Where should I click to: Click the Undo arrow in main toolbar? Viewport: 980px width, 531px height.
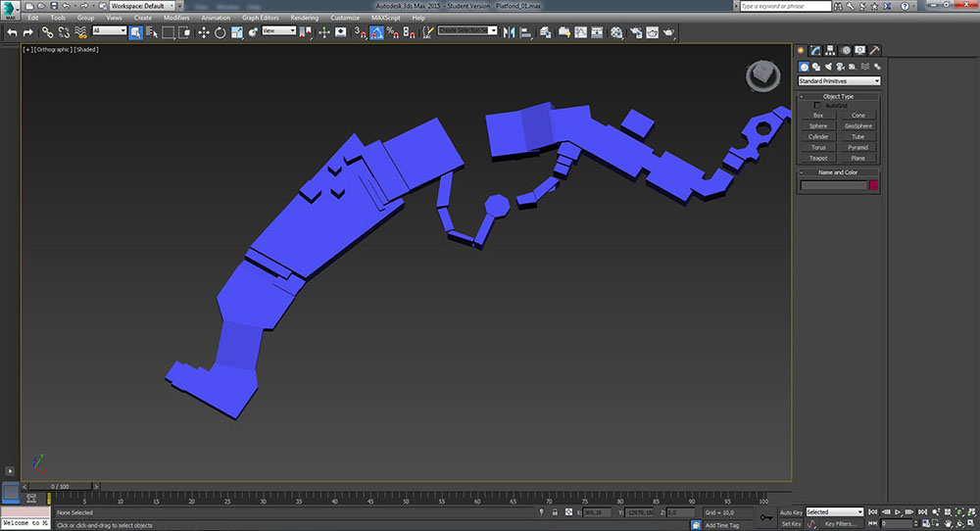pyautogui.click(x=12, y=31)
